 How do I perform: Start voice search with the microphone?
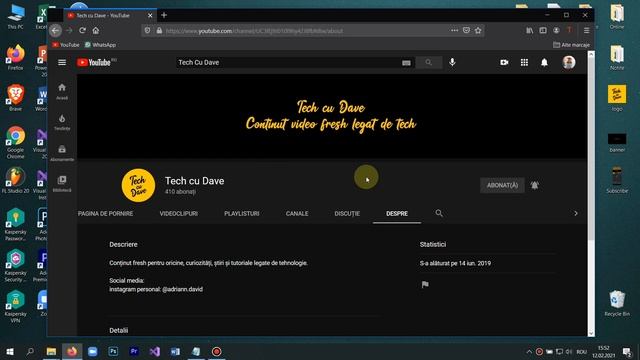coord(452,62)
